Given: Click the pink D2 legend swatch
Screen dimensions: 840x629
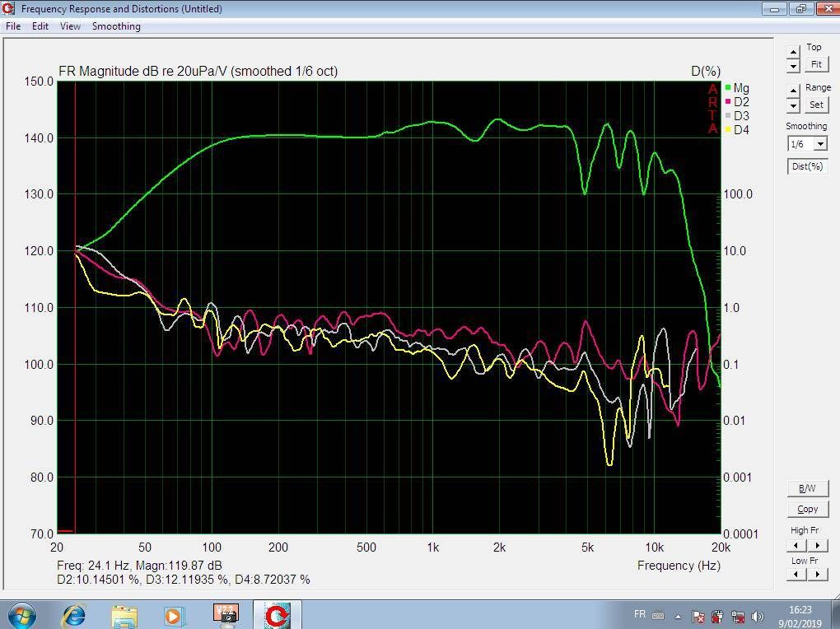Looking at the screenshot, I should [728, 102].
